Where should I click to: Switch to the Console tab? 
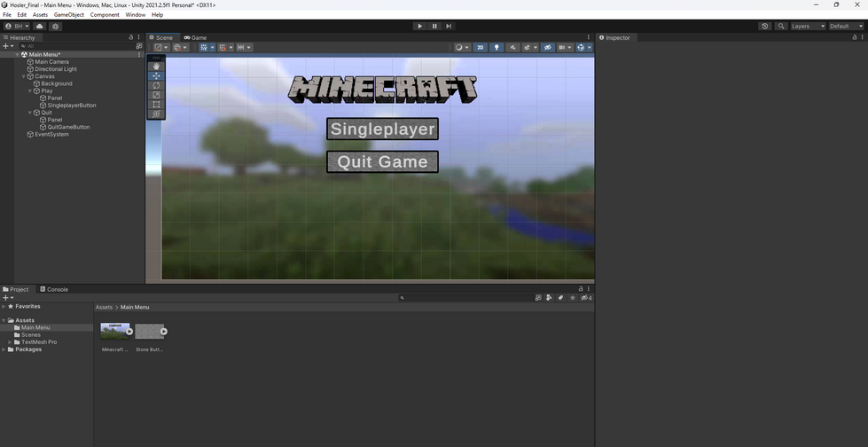54,289
